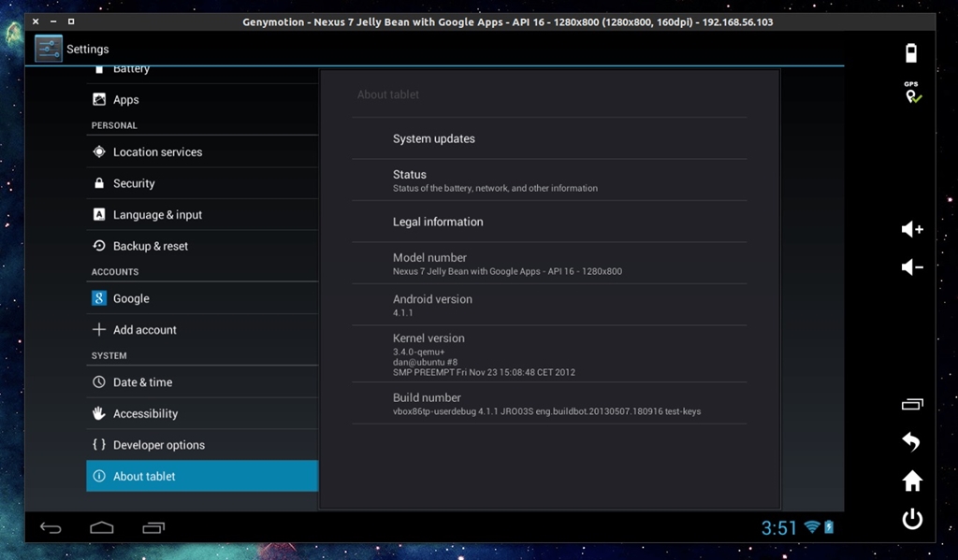The height and width of the screenshot is (560, 958).
Task: Open the Apps settings entry
Action: point(202,99)
